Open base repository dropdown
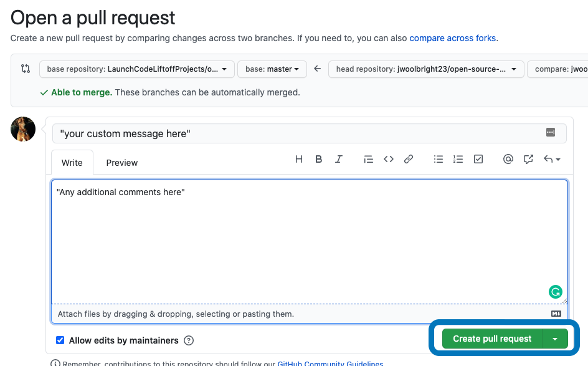Screen dimensions: 588x366 coord(137,69)
